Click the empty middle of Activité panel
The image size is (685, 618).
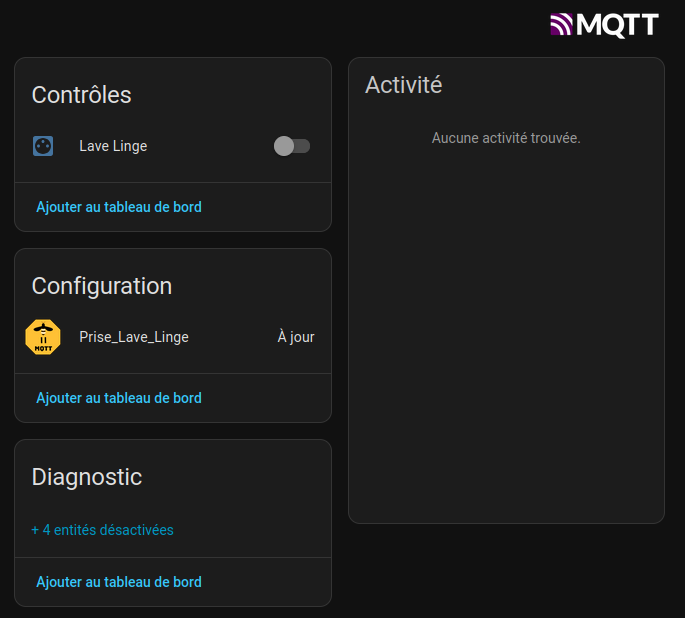[506, 330]
